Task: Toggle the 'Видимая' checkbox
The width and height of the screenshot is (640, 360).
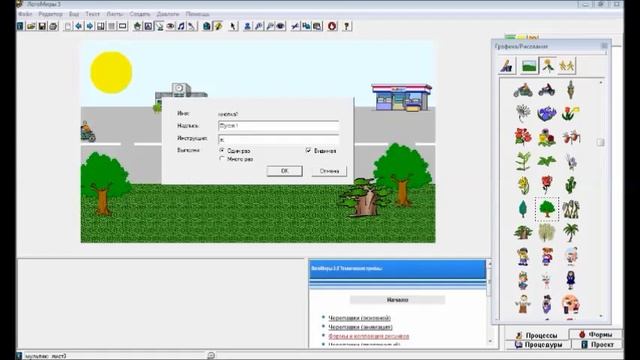Action: tap(309, 151)
